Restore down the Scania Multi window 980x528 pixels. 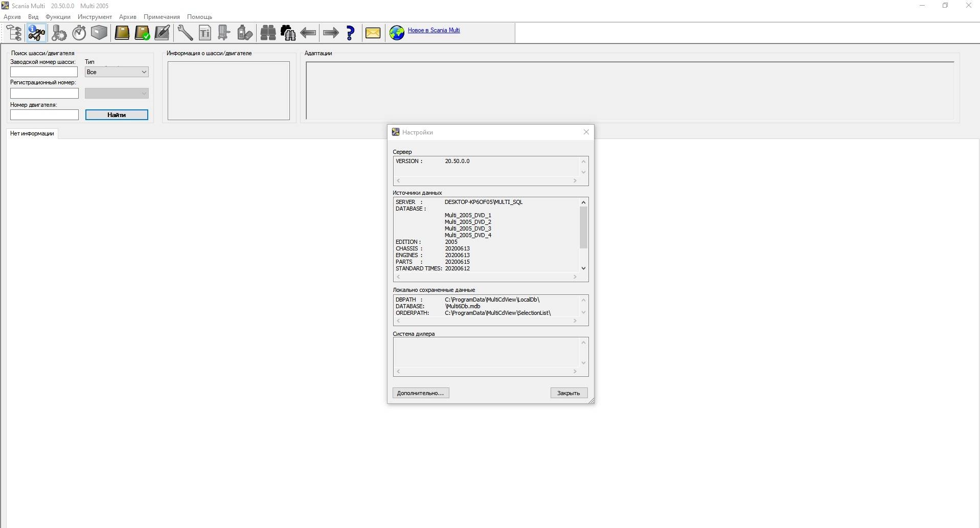pos(945,6)
